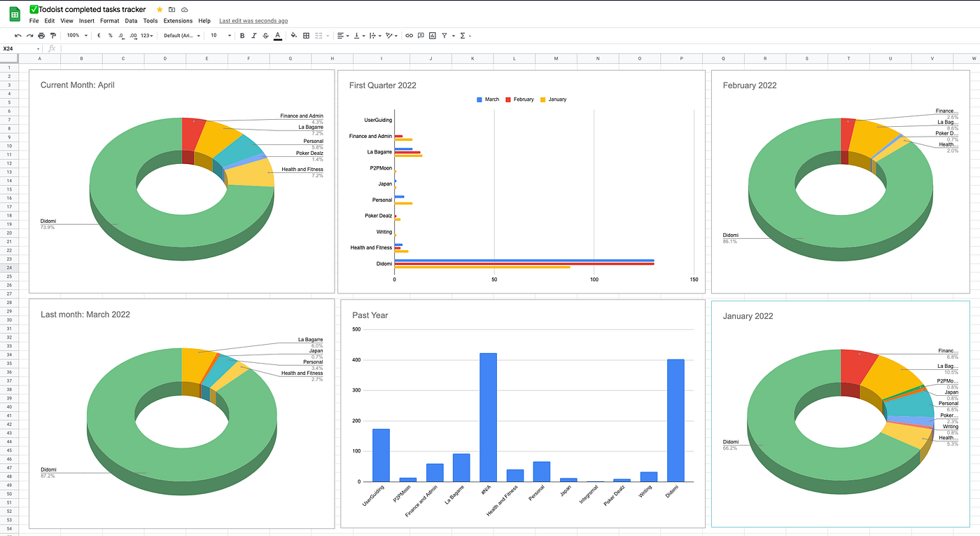Toggle strikethrough formatting
This screenshot has width=980, height=536.
tap(265, 35)
